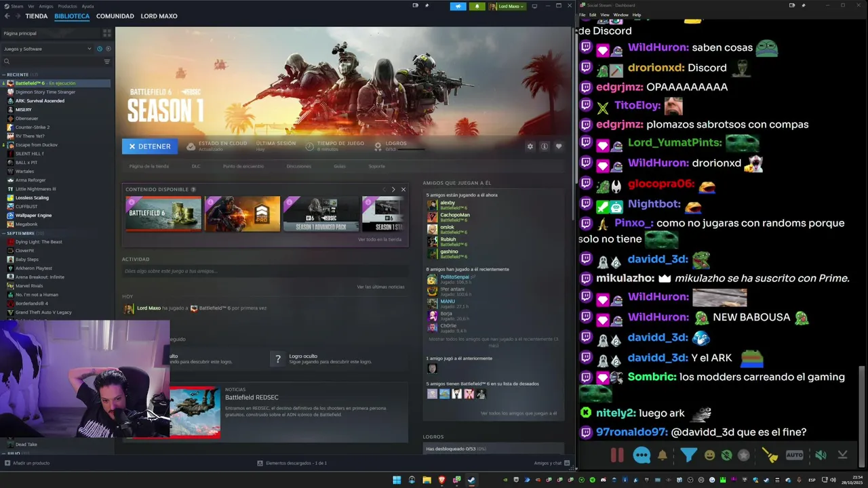
Task: Select Counter-Strike 2 in library list
Action: (33, 127)
